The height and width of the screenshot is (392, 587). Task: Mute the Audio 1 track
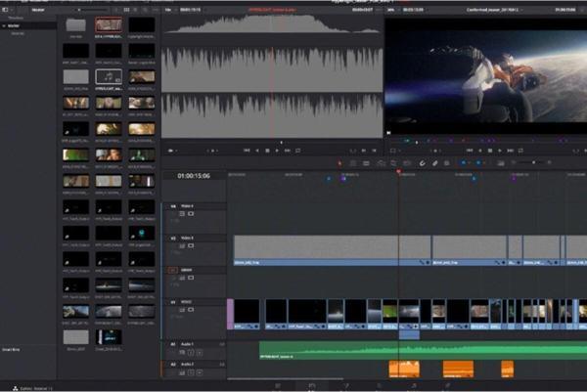coord(200,352)
